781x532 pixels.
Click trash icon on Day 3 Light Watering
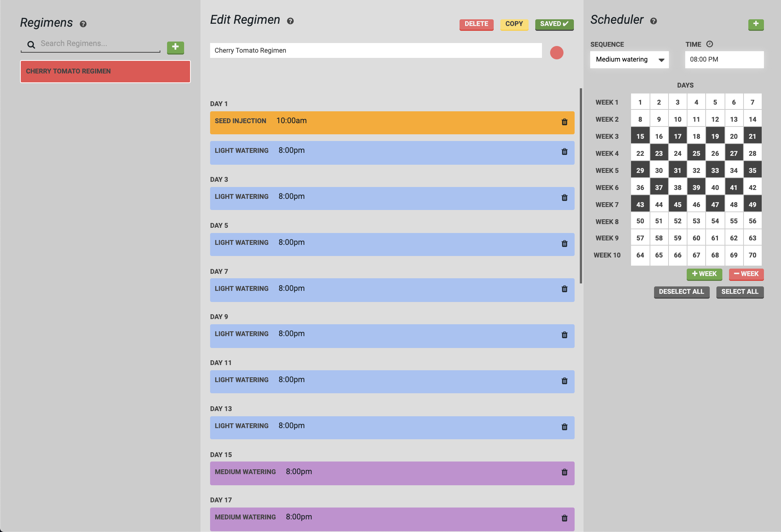coord(564,198)
